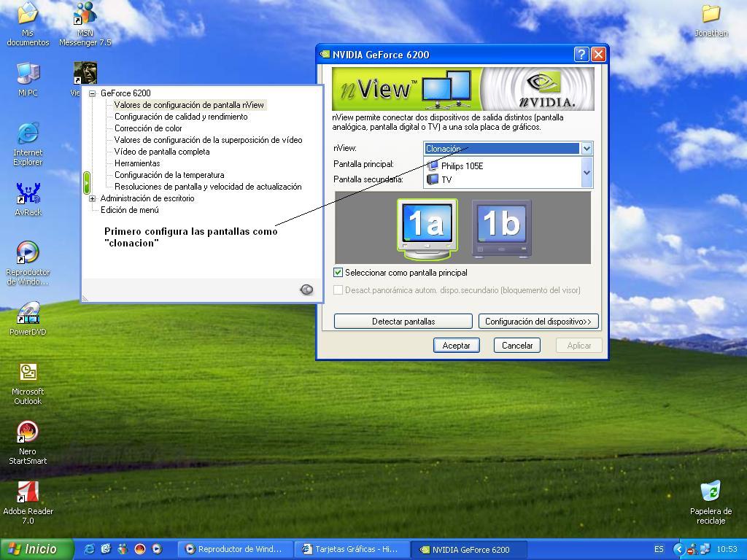
Task: Select Edición de menú item
Action: (x=130, y=210)
